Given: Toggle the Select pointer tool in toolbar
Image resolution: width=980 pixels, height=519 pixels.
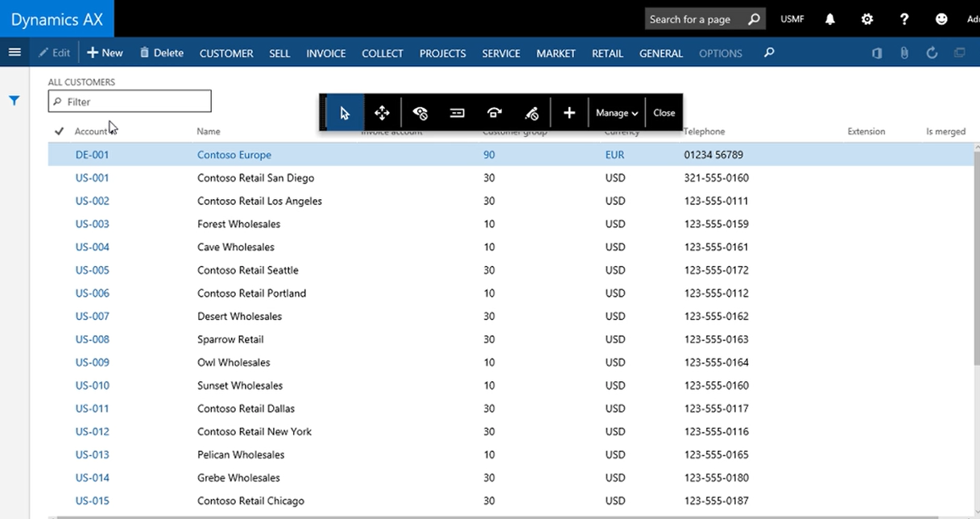Looking at the screenshot, I should (345, 113).
